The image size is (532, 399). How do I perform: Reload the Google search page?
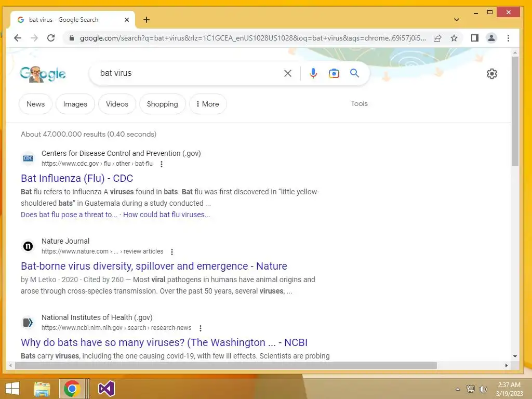tap(51, 38)
